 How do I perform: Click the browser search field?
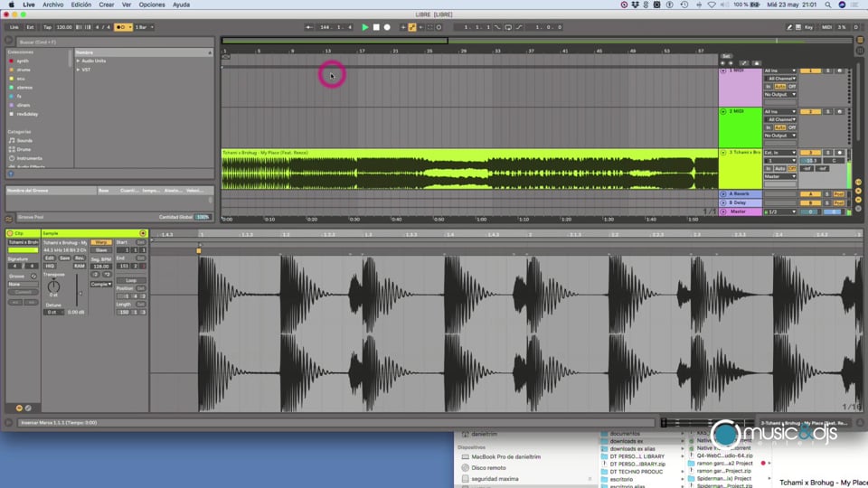coord(114,42)
